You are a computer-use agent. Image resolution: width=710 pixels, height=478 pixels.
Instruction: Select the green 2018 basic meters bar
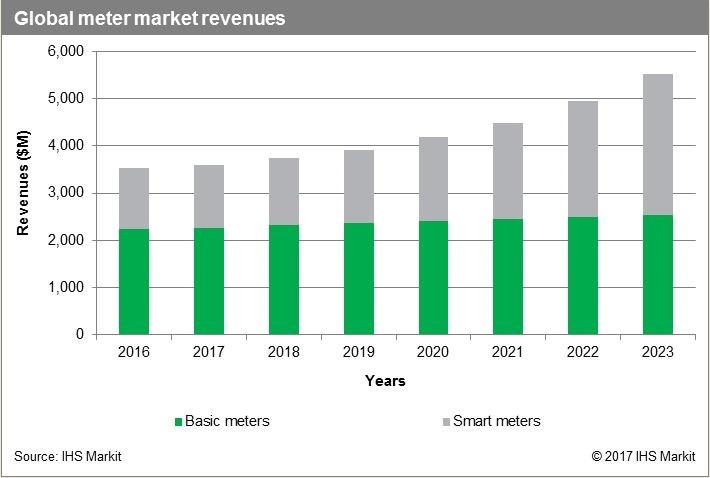(x=284, y=280)
